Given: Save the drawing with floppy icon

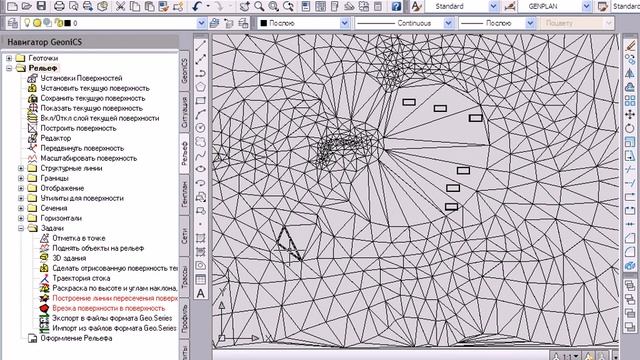Looking at the screenshot, I should coord(41,6).
